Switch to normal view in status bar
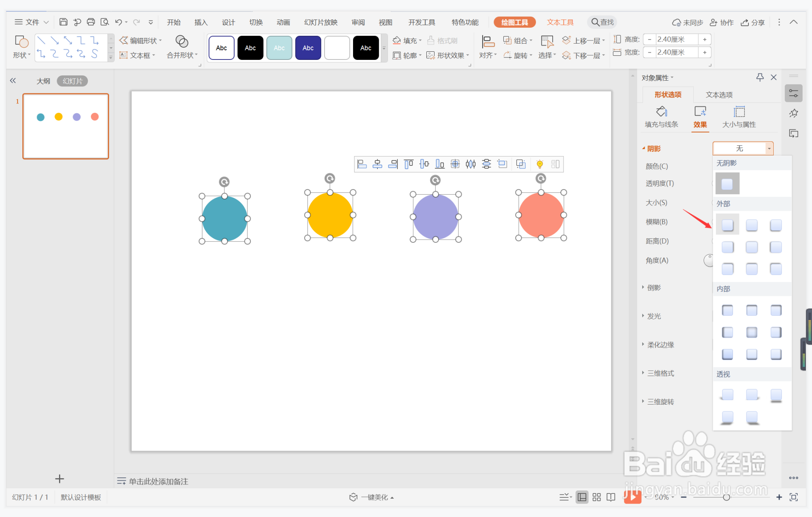 click(x=582, y=497)
